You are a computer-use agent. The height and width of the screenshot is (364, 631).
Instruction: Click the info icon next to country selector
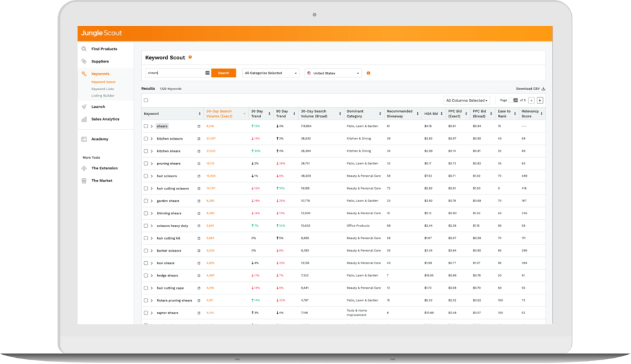[368, 73]
